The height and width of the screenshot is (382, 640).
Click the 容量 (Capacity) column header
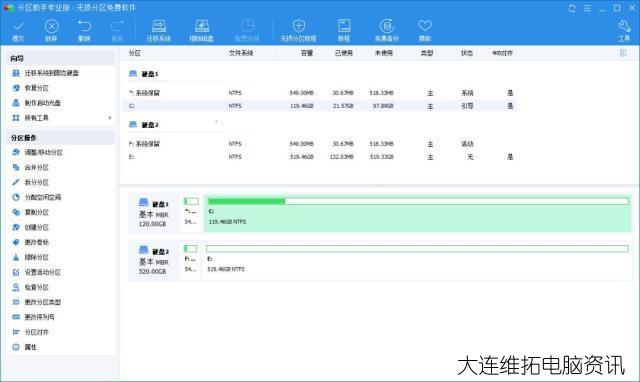click(307, 53)
